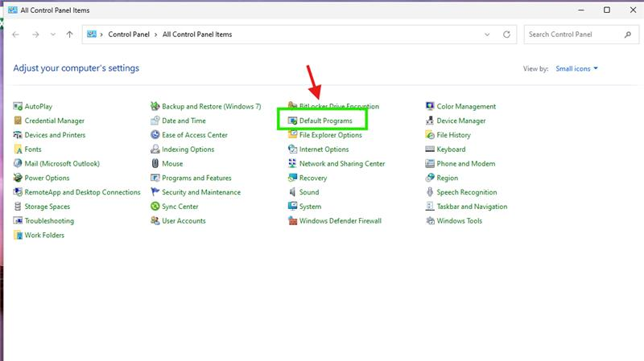This screenshot has width=644, height=361.
Task: Open the Security and Maintenance flag icon
Action: (x=155, y=192)
